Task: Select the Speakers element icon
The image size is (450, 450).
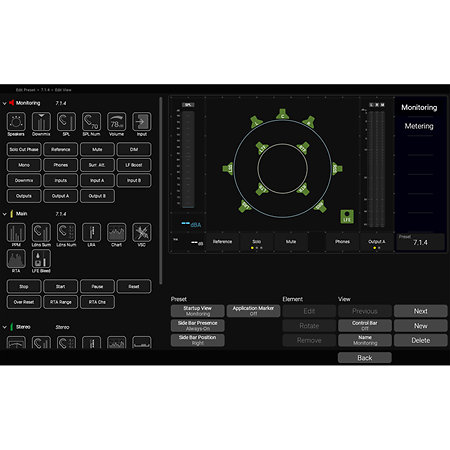Action: click(16, 122)
